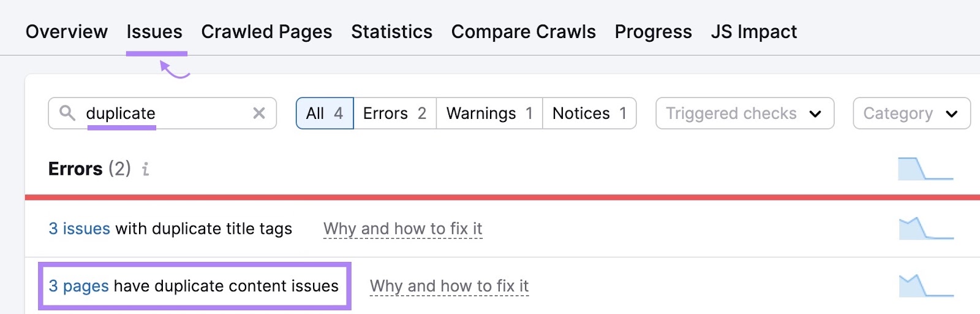
Task: Show only Notices in results
Action: [x=589, y=113]
